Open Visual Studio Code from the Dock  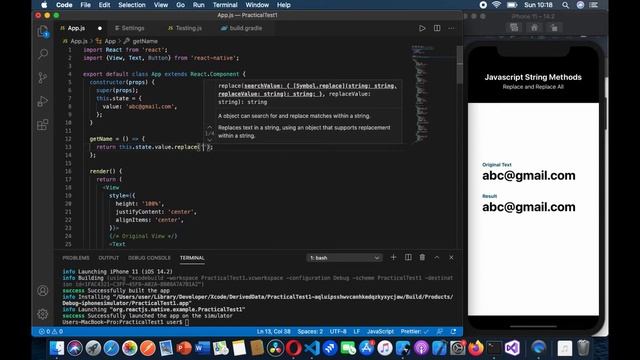pyautogui.click(x=312, y=348)
